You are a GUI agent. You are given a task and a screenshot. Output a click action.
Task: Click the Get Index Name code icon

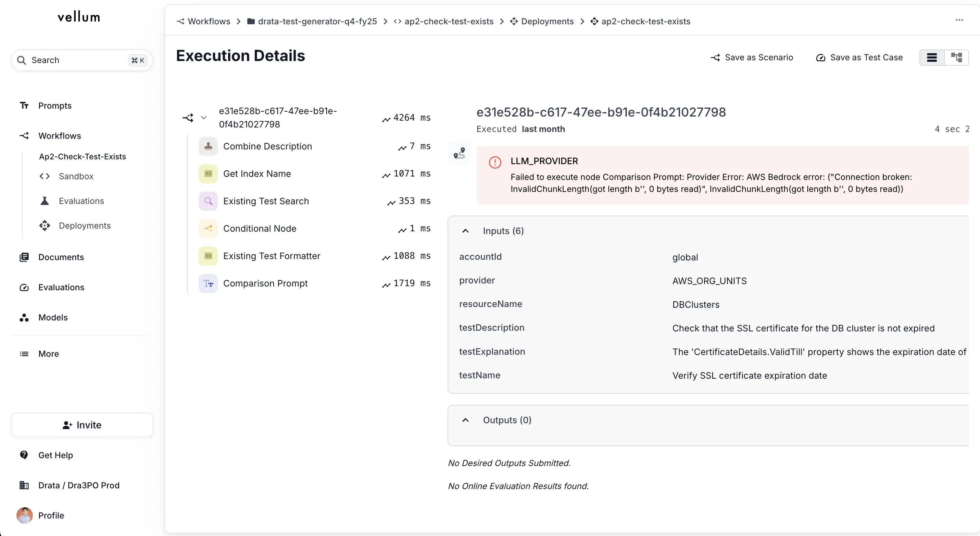(x=208, y=174)
